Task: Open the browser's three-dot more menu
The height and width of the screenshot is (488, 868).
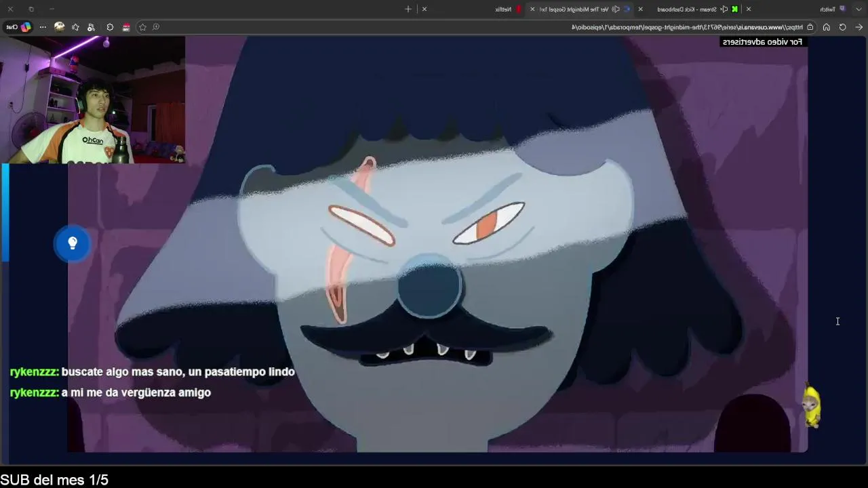Action: click(43, 27)
